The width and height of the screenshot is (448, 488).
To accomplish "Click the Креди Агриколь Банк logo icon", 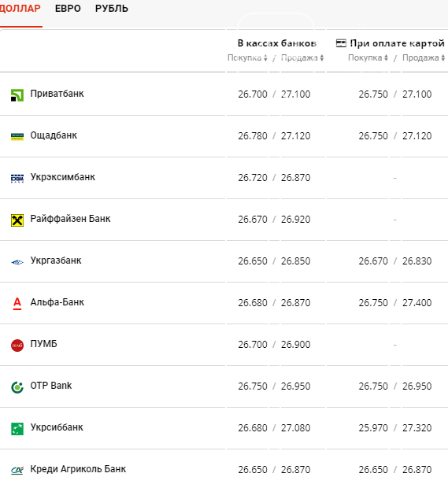I will (17, 470).
